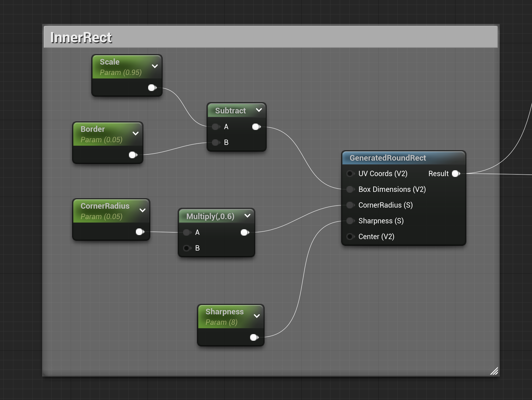Image resolution: width=532 pixels, height=400 pixels.
Task: Click the Center (V2) input pin
Action: (350, 236)
